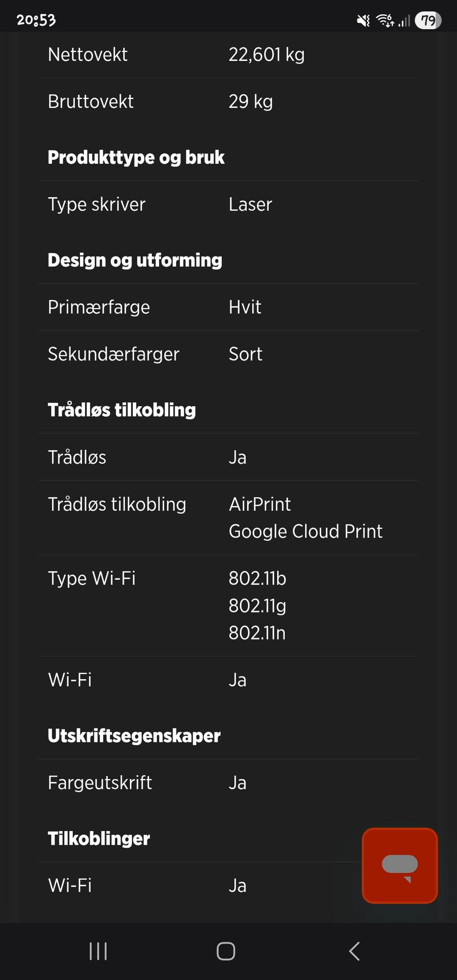Tap the clock showing 20:53

36,20
